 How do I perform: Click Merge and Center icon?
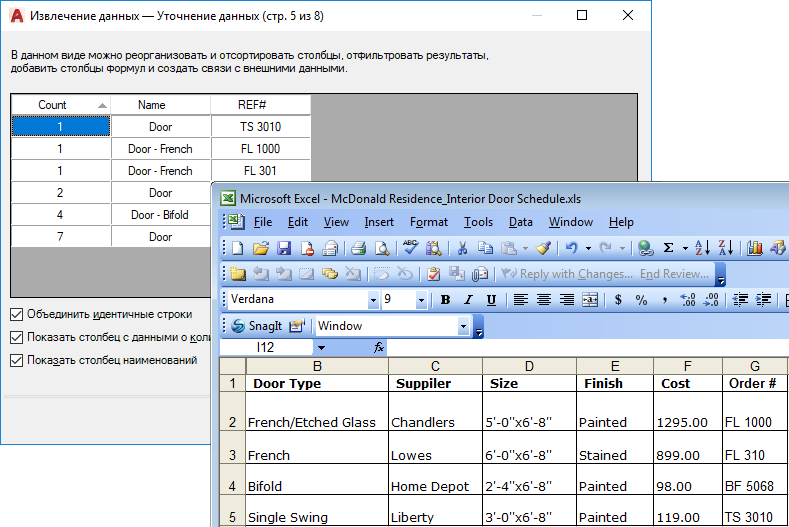pyautogui.click(x=590, y=300)
